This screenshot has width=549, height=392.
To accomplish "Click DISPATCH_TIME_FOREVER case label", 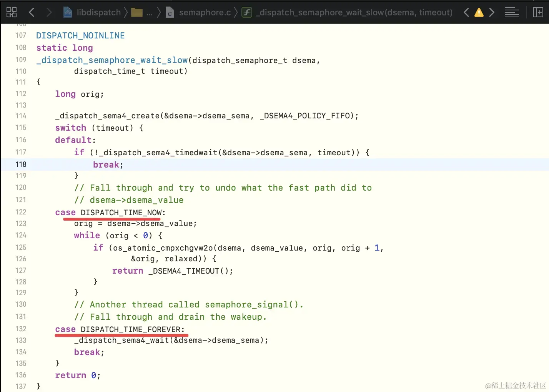I will 130,329.
